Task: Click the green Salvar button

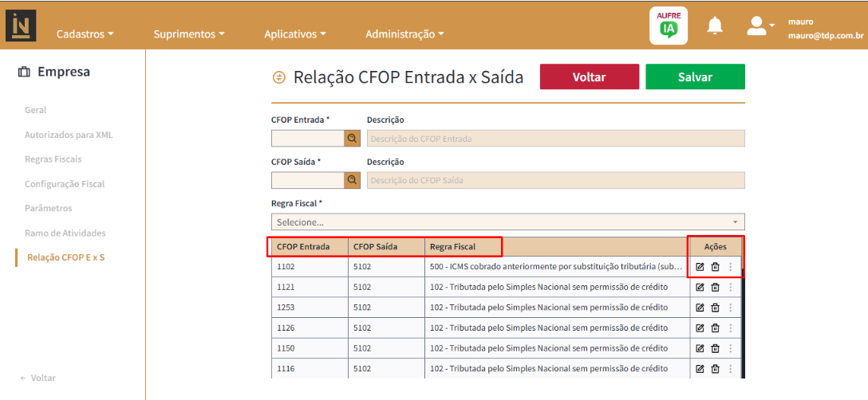Action: click(694, 77)
